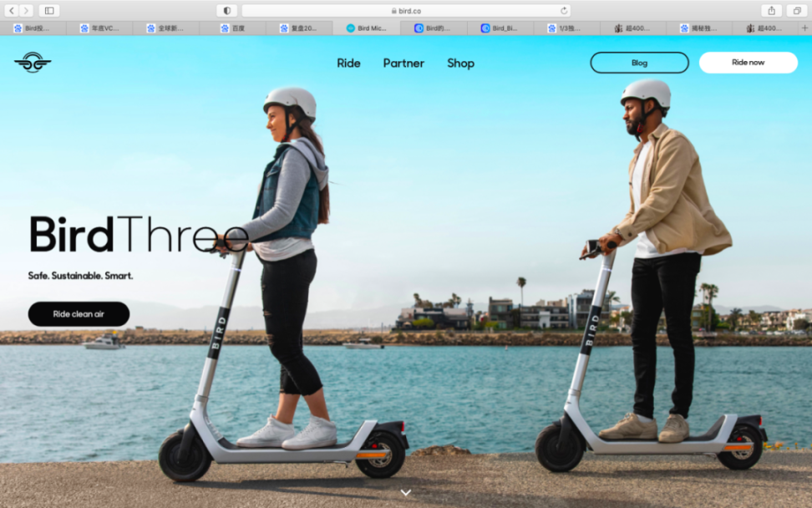Switch to the 百度 tab
Image resolution: width=812 pixels, height=508 pixels.
(233, 28)
